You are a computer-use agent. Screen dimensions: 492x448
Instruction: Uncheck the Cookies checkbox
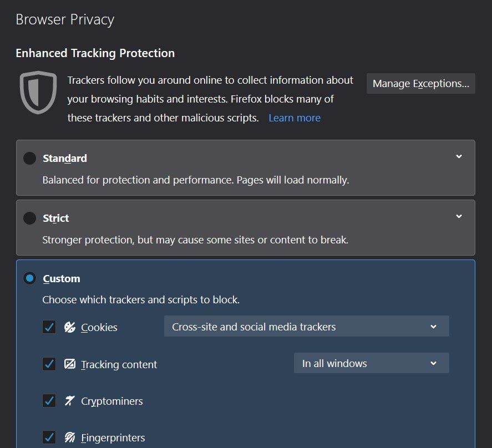[x=49, y=327]
